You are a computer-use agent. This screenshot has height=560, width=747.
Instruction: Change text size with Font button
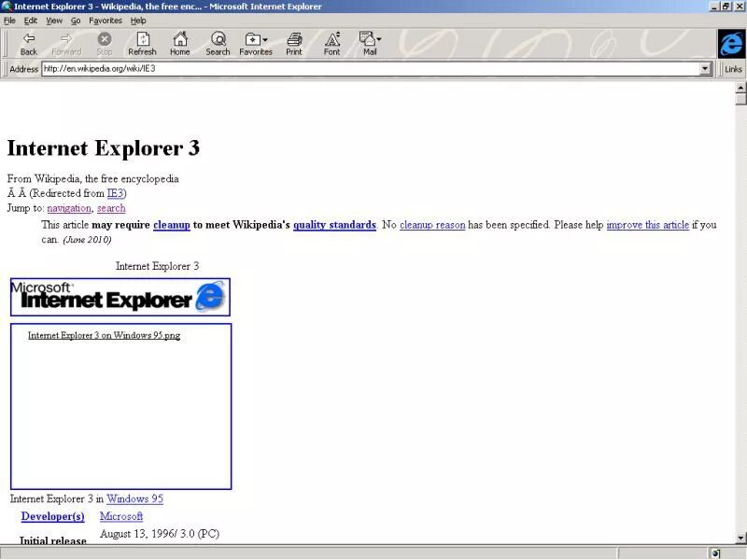coord(332,44)
